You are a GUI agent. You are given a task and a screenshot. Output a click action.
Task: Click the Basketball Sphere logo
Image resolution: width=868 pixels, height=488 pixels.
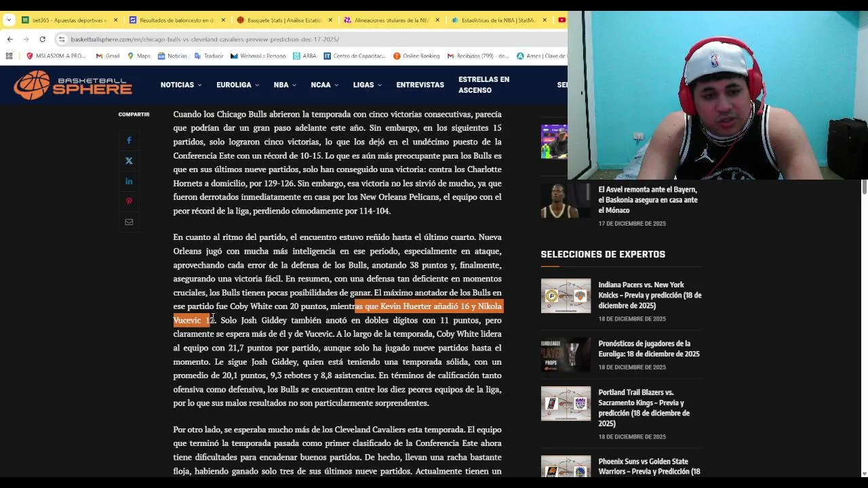click(x=73, y=85)
